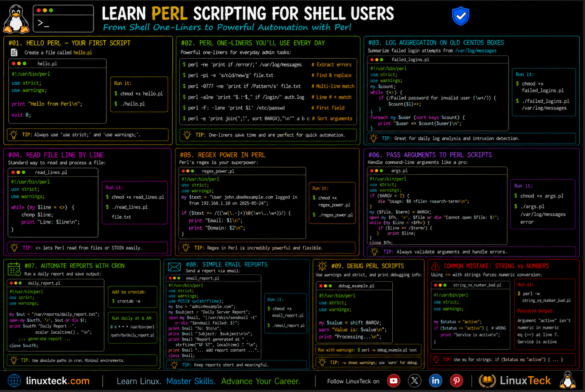Open the X social icon in the footer
Screen dimensions: 585x392
tap(414, 381)
